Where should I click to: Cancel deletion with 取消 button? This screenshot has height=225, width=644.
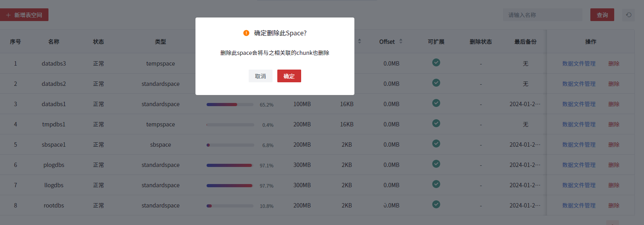[x=260, y=76]
